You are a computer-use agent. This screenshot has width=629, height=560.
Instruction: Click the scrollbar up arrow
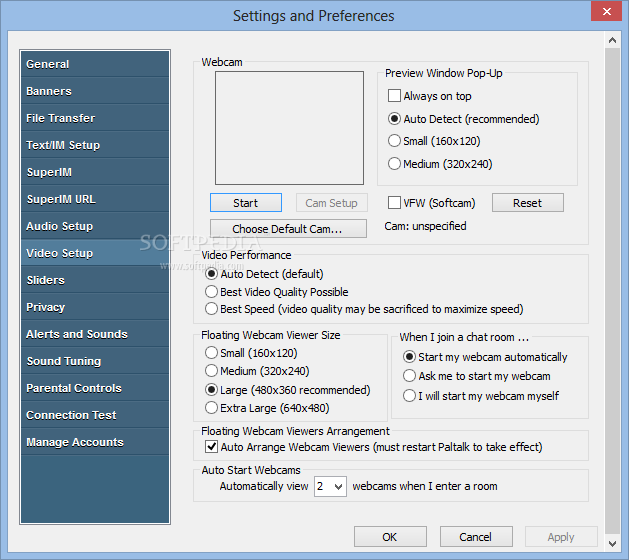pos(612,40)
